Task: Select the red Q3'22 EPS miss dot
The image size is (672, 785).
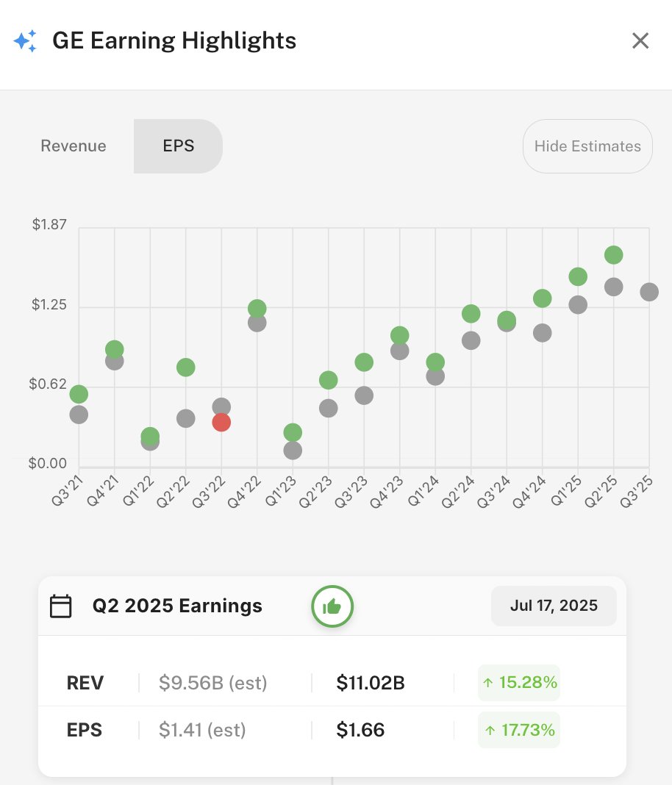Action: pyautogui.click(x=221, y=422)
